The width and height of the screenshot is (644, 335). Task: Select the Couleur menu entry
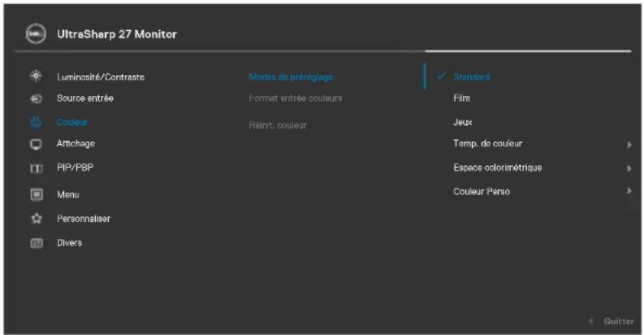pos(72,122)
